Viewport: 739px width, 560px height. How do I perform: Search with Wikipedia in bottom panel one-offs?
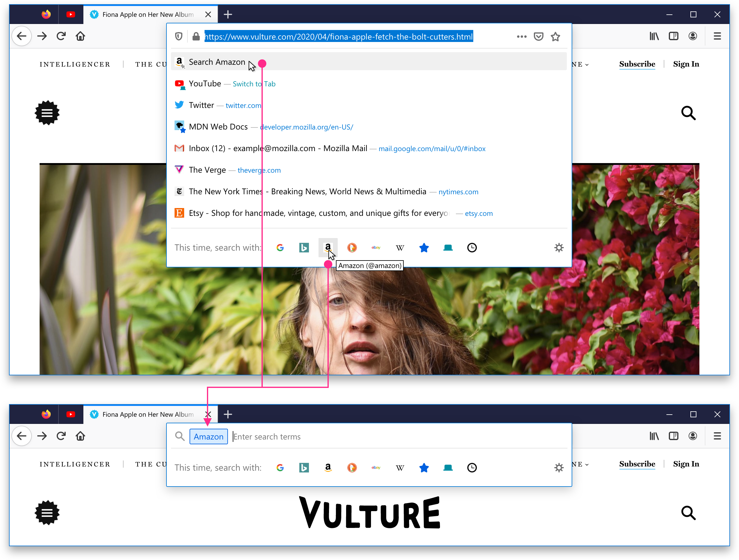coord(400,468)
